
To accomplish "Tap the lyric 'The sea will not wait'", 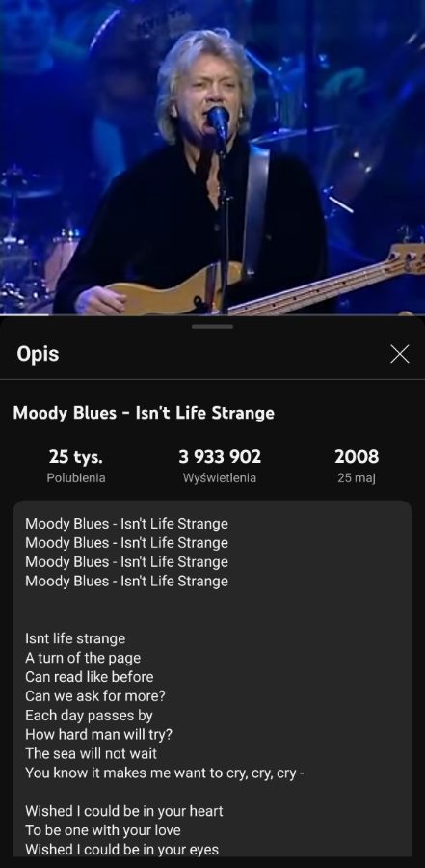I will (91, 753).
